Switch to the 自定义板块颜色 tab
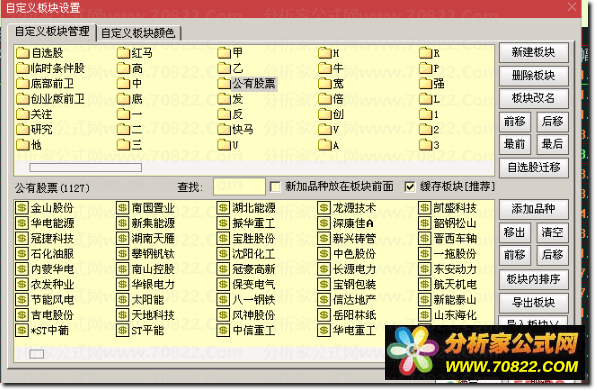The width and height of the screenshot is (597, 391). 138,33
